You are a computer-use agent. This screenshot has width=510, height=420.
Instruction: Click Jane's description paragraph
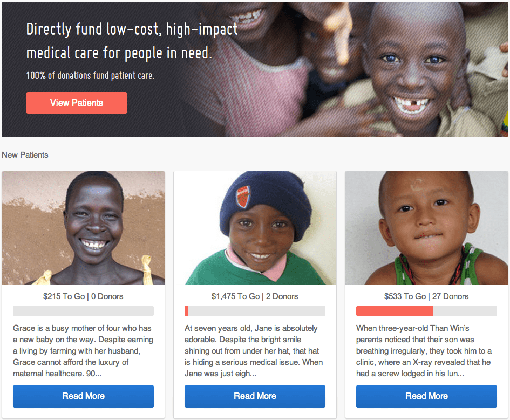[255, 351]
